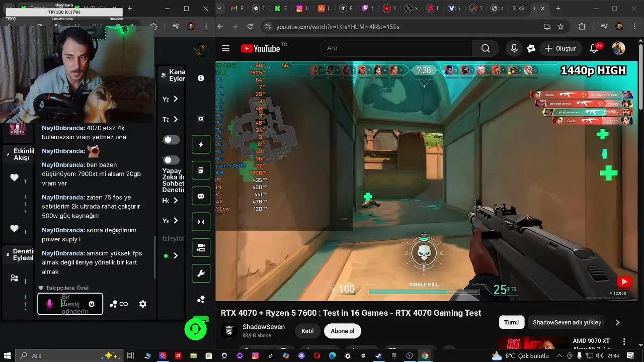
Task: Open the Kick chat bubble icon button
Action: (x=201, y=196)
